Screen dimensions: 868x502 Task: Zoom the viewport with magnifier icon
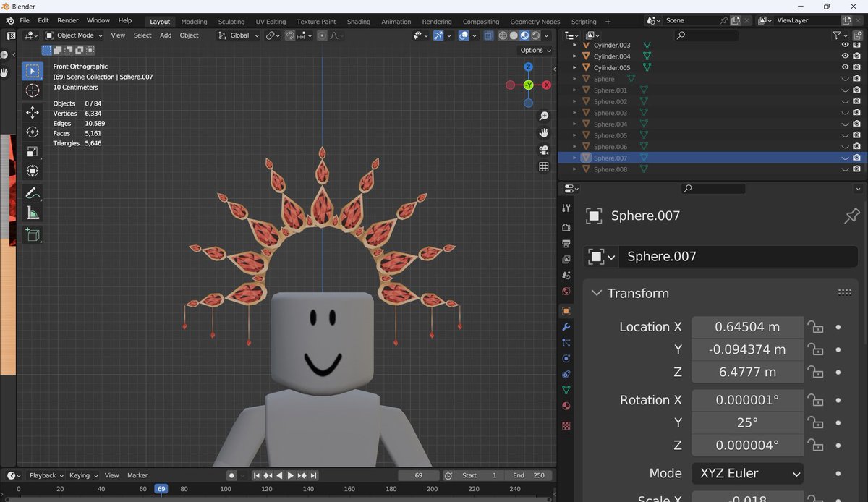544,116
